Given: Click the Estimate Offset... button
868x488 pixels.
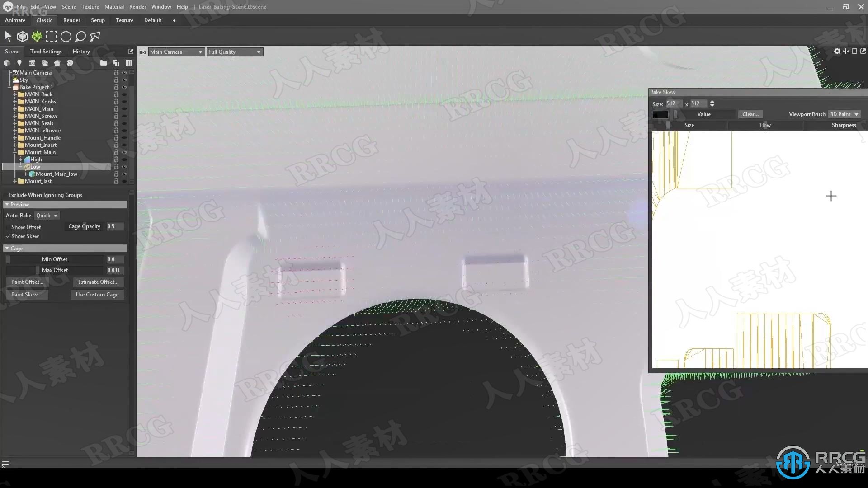Looking at the screenshot, I should click(98, 282).
